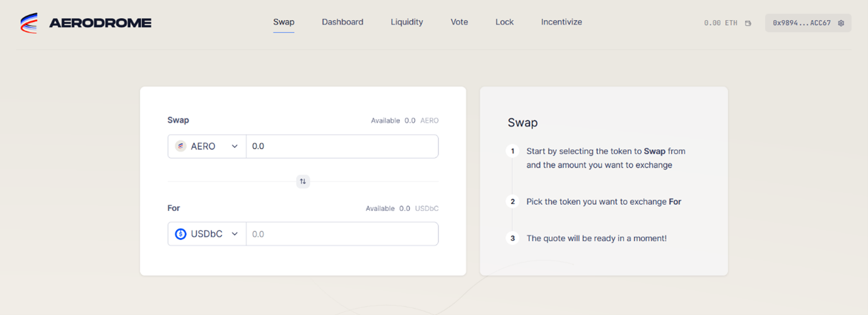The image size is (868, 315).
Task: Expand the AERO selector chevron
Action: coord(235,146)
